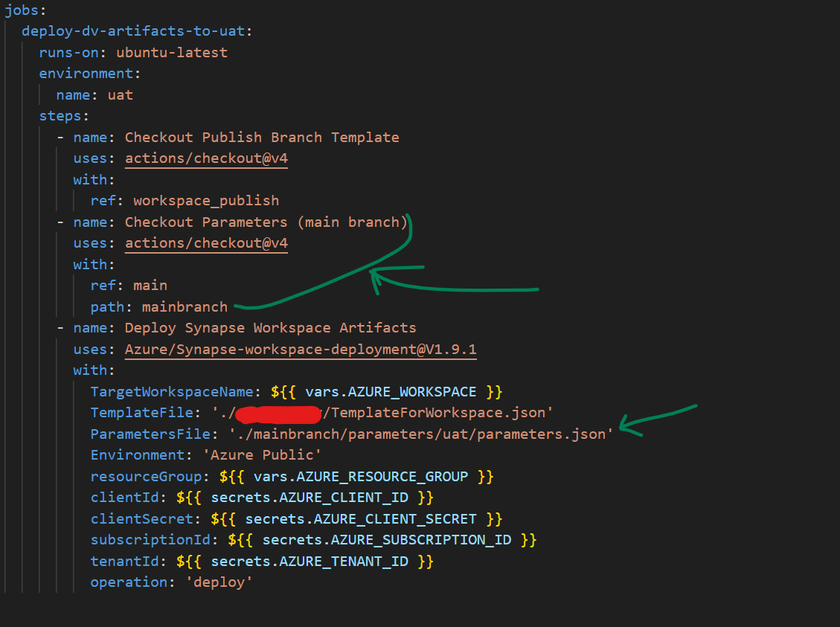Click 'Checkout Parameters (main branch)' step name

point(266,222)
